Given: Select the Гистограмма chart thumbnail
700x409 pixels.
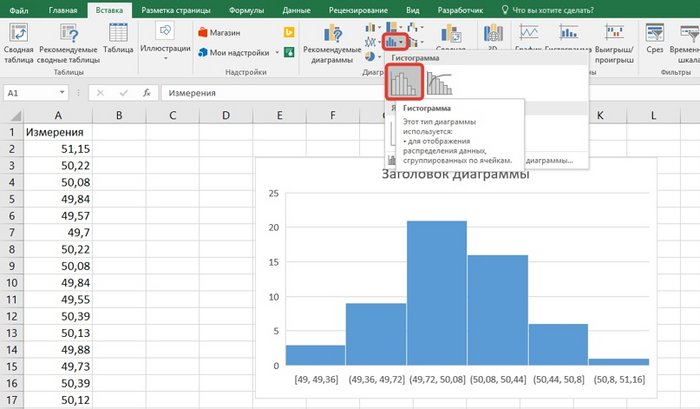Looking at the screenshot, I should coord(405,80).
